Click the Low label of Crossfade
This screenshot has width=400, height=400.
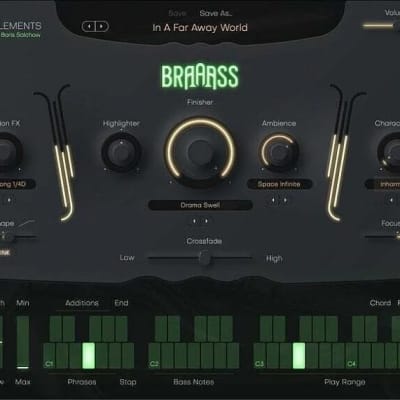tap(127, 258)
